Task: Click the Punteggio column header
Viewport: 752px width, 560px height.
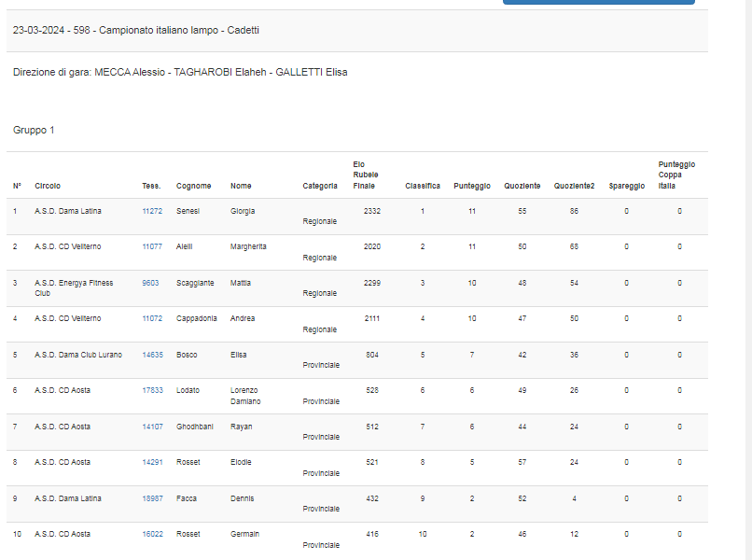Action: [x=472, y=186]
